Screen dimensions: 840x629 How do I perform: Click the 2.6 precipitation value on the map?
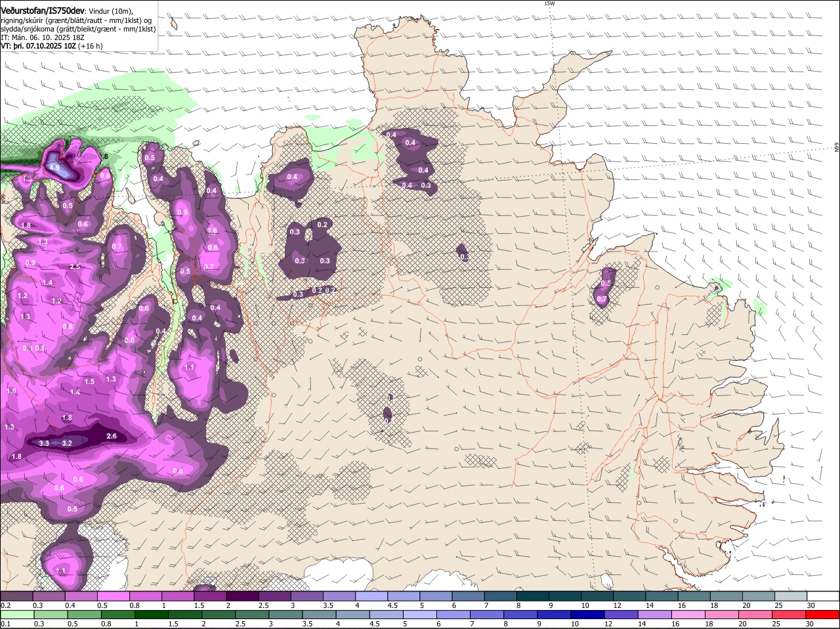(112, 436)
